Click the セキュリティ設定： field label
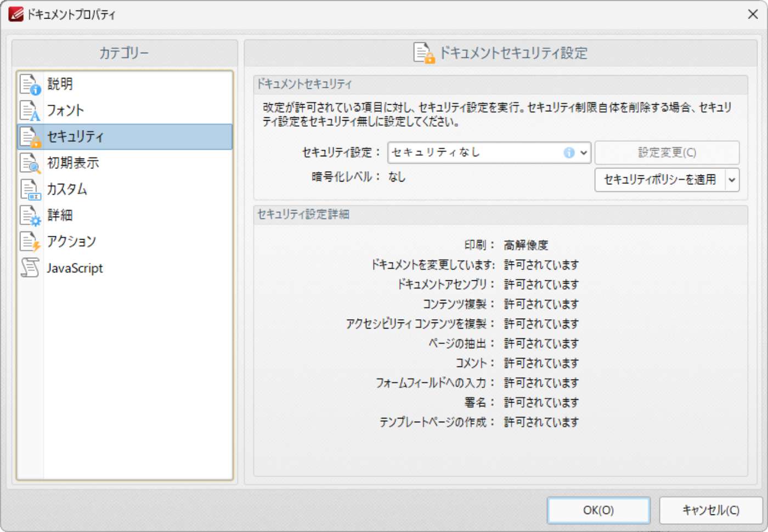Screen dimensions: 768x532 341,152
